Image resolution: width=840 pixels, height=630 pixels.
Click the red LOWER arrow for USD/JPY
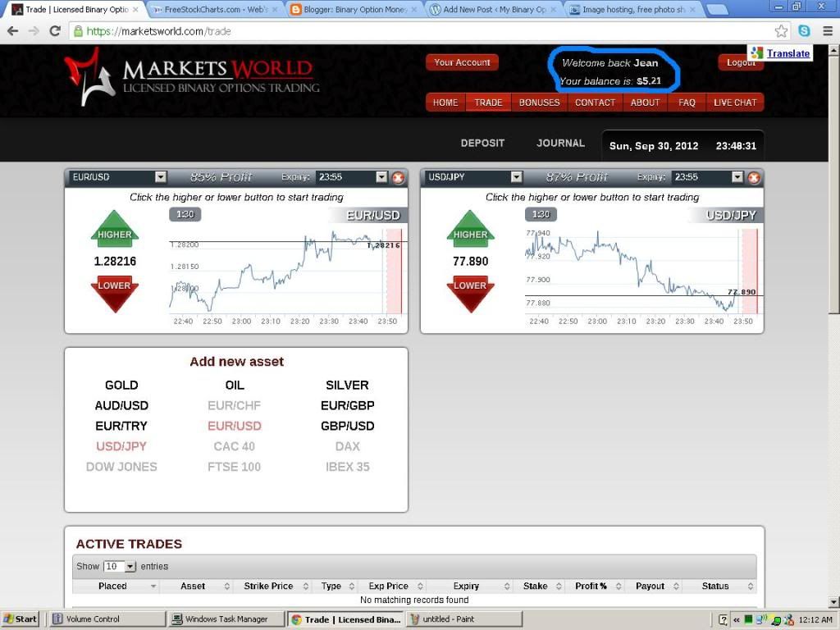[x=470, y=291]
